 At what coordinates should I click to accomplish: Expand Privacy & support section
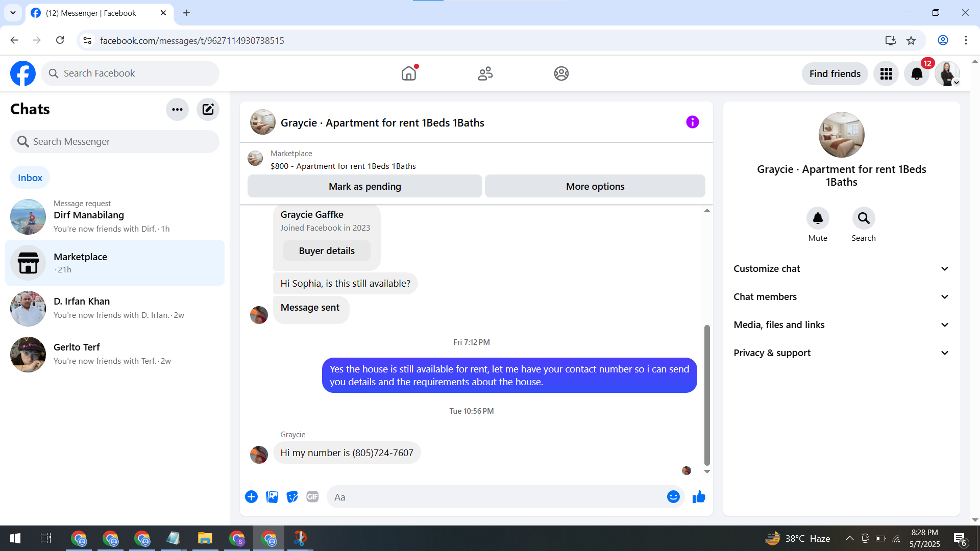[x=841, y=353]
